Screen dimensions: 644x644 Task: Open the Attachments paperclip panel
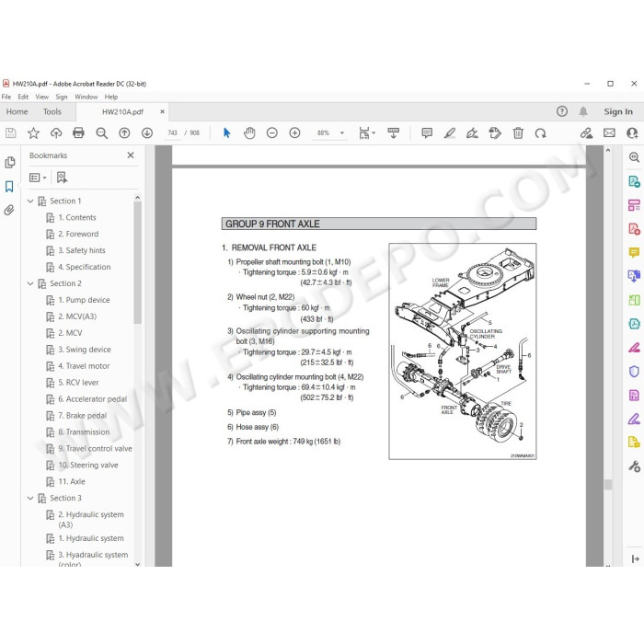click(9, 211)
